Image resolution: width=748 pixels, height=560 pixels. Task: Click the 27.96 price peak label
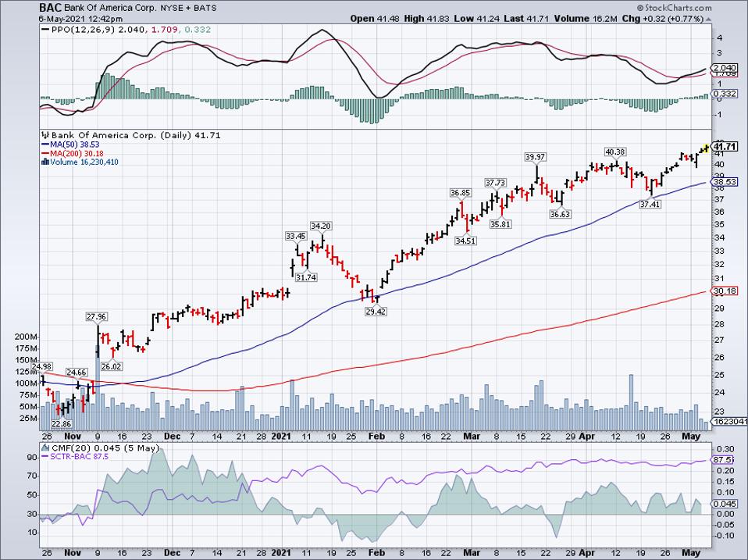pyautogui.click(x=96, y=316)
